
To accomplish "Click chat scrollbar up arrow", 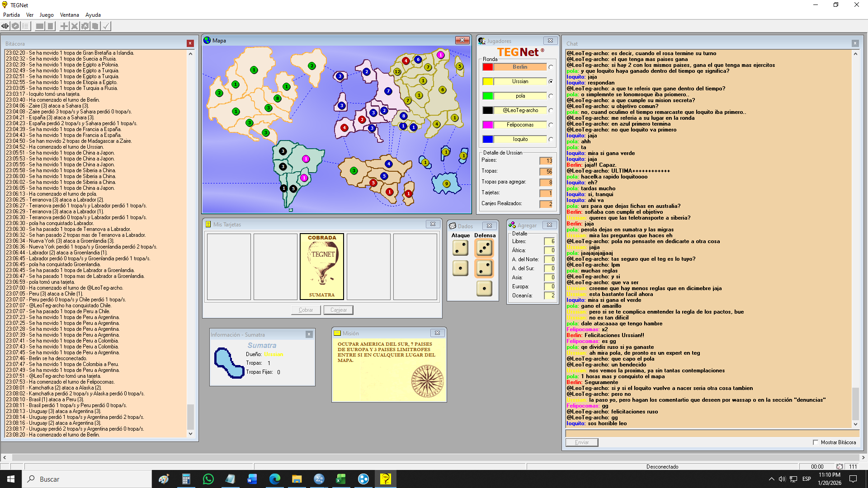I will click(x=855, y=54).
